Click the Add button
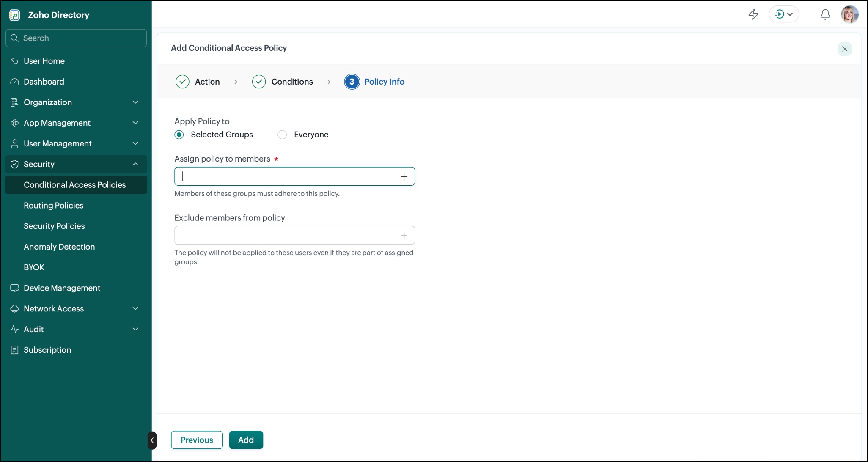Viewport: 868px width, 462px height. [246, 440]
